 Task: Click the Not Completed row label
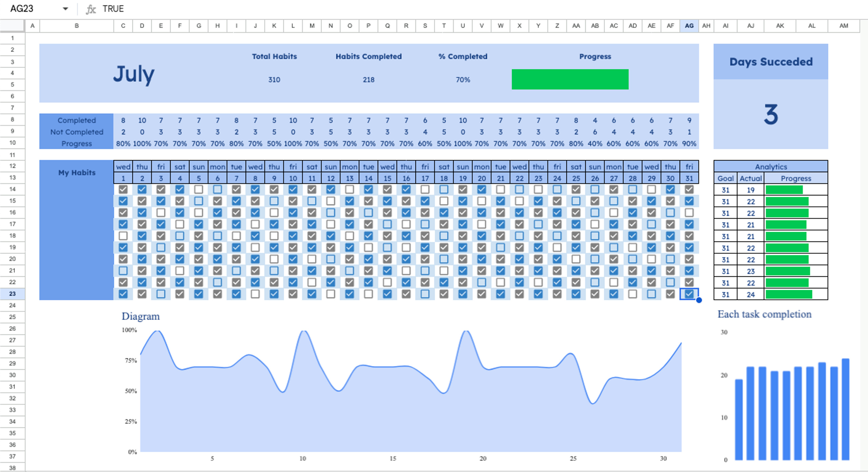[x=77, y=132]
